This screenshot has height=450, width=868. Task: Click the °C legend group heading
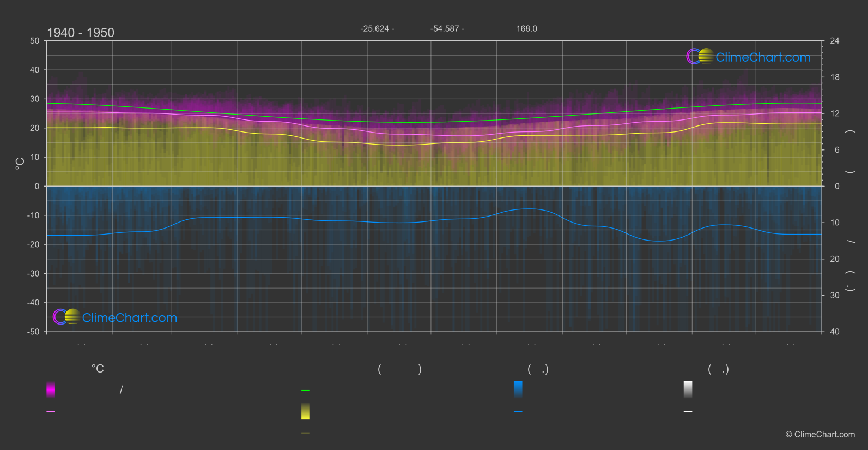98,369
